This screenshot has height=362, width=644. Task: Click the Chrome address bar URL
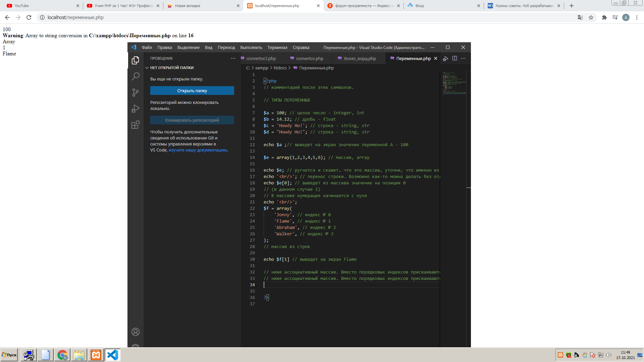point(75,17)
